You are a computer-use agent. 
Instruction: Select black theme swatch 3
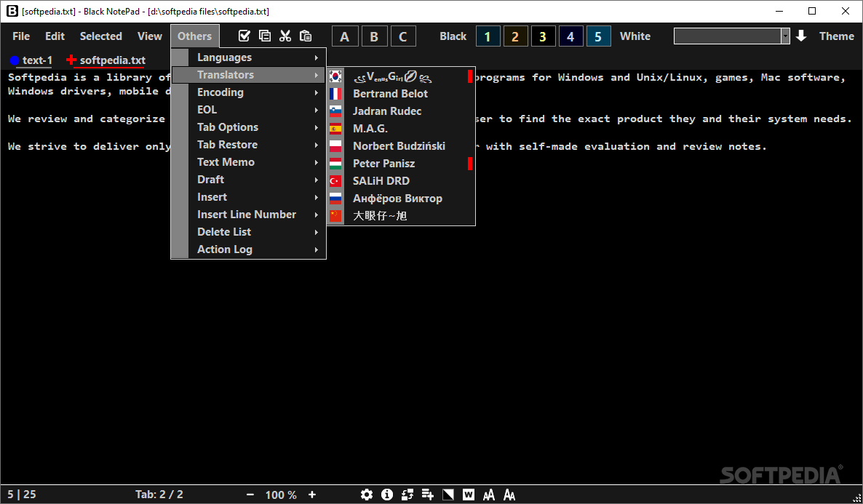click(x=543, y=36)
